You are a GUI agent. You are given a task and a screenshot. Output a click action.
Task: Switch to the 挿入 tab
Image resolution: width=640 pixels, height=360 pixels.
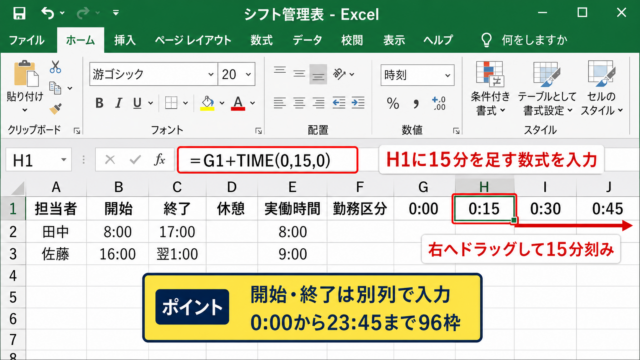(125, 40)
